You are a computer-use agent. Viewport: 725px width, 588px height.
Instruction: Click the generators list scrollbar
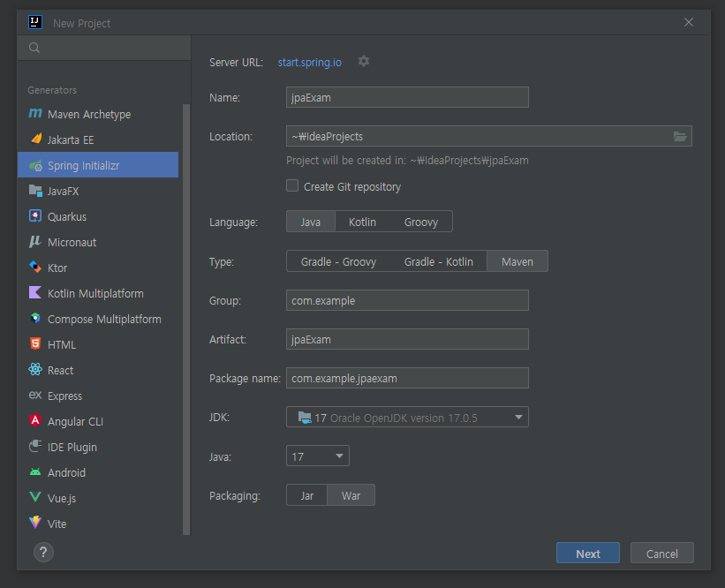(186, 319)
